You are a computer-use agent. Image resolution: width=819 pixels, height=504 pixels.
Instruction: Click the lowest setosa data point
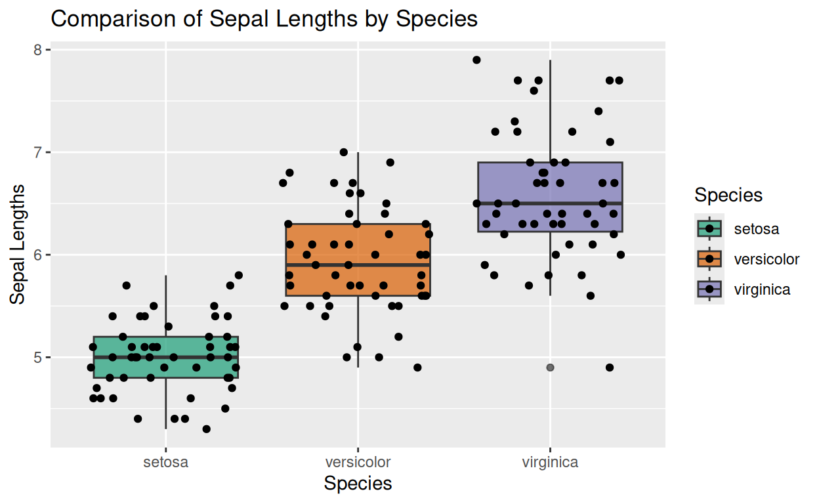click(207, 429)
